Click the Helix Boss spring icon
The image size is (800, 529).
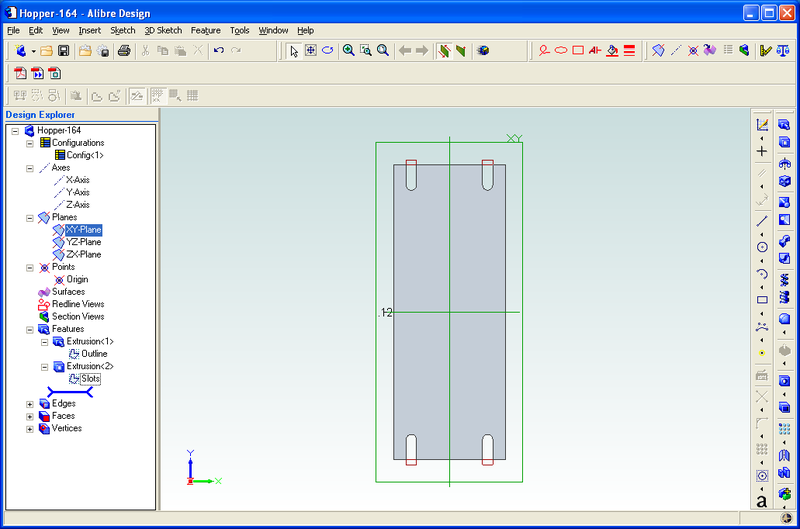[x=784, y=279]
